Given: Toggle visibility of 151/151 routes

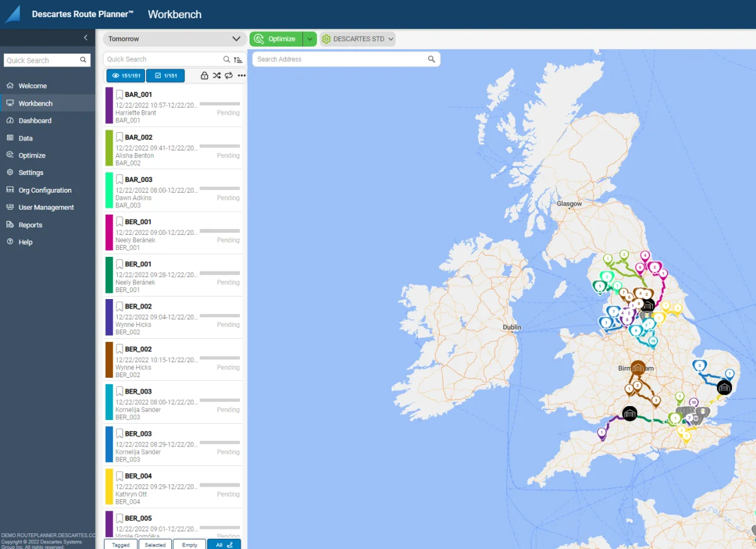Looking at the screenshot, I should coord(125,76).
